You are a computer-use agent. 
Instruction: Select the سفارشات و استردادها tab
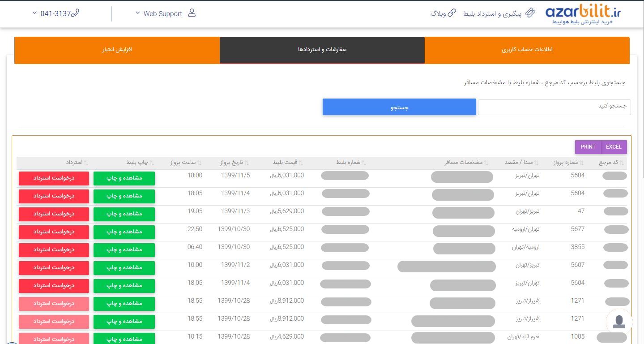(322, 50)
